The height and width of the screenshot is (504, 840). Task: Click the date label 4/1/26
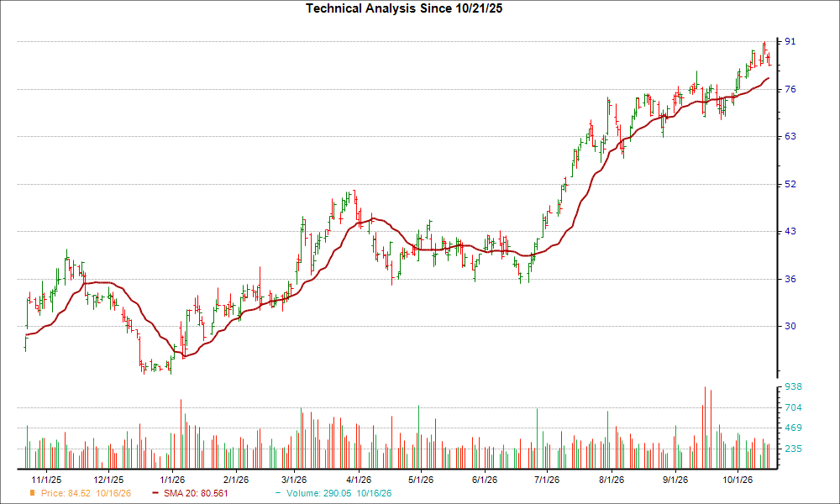pos(359,480)
